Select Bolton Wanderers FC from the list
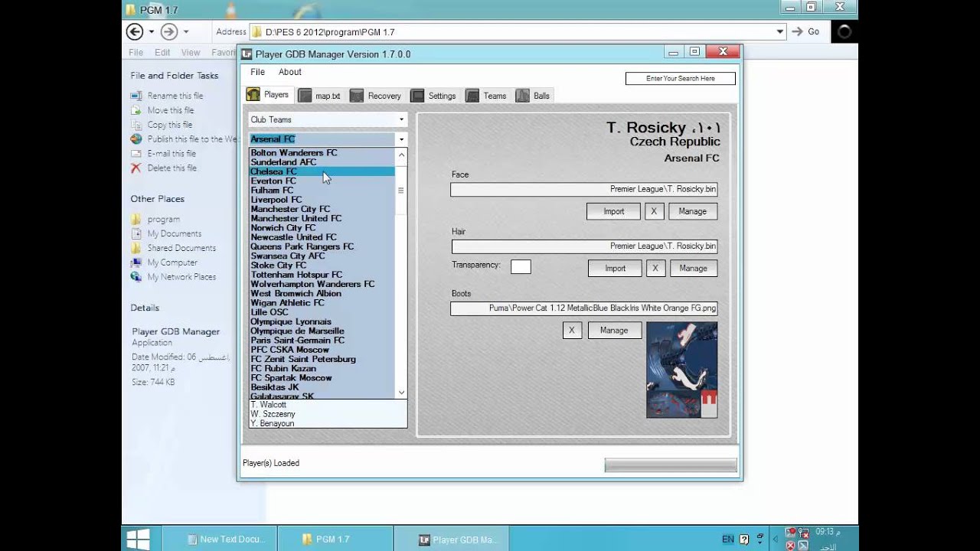Viewport: 980px width, 551px height. pyautogui.click(x=322, y=152)
